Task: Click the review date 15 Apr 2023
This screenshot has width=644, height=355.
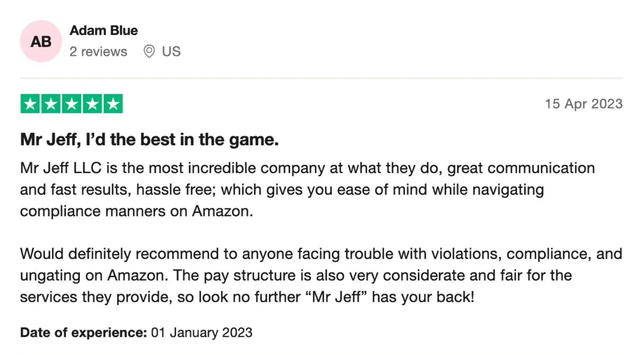Action: click(x=584, y=104)
